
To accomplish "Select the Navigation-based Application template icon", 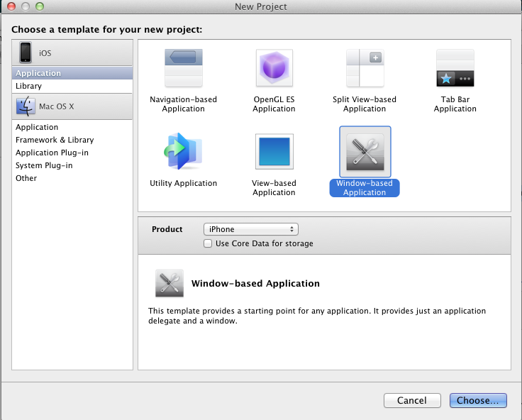I will pos(184,68).
